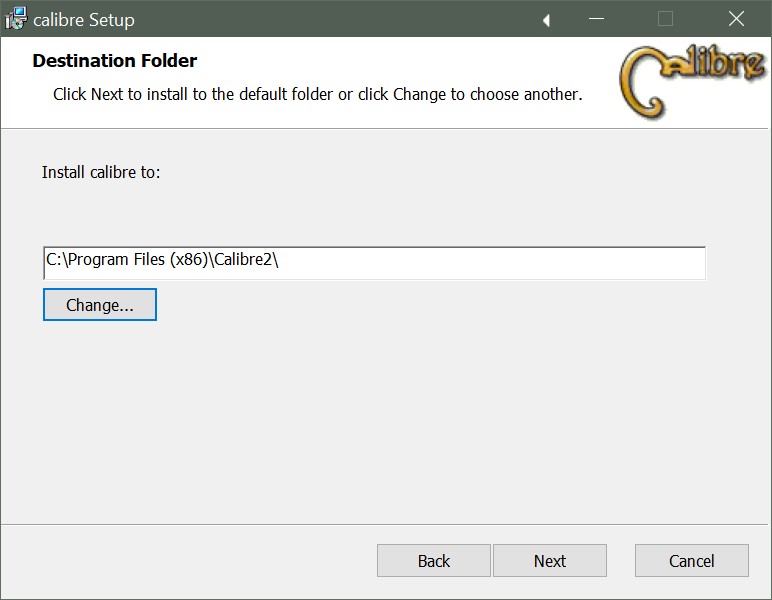
Task: Go to the next step with Next
Action: tap(549, 561)
